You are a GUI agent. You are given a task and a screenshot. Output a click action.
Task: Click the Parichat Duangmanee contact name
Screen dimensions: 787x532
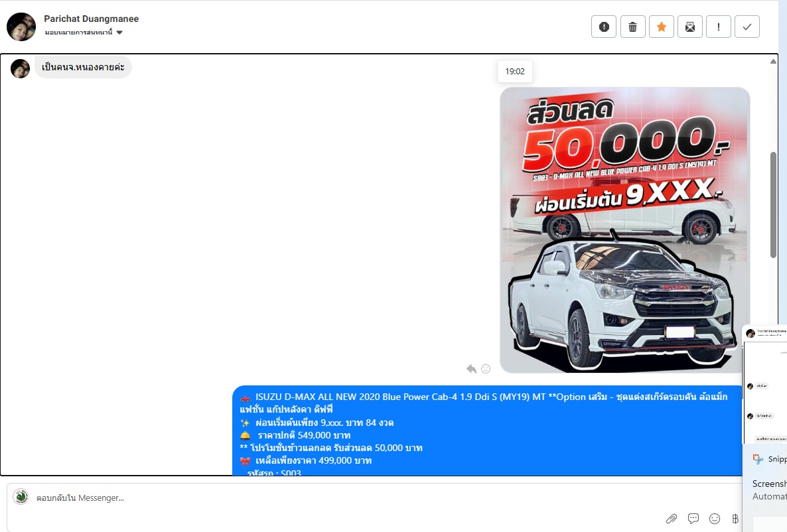pos(92,19)
